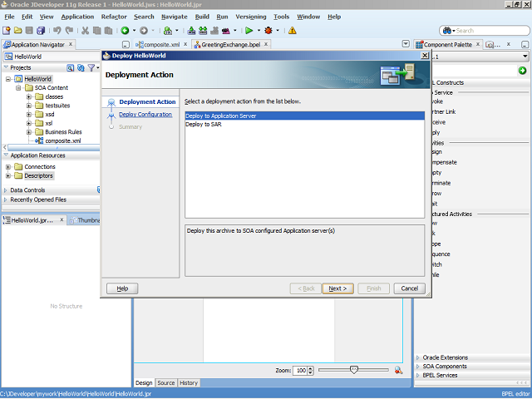
Task: Switch to the Source editor tab
Action: 166,383
